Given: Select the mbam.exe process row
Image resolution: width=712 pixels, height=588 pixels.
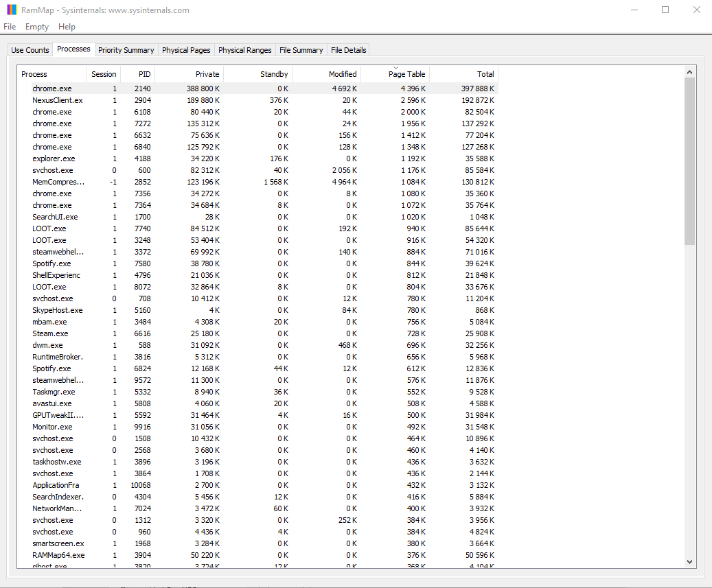Looking at the screenshot, I should tap(258, 322).
